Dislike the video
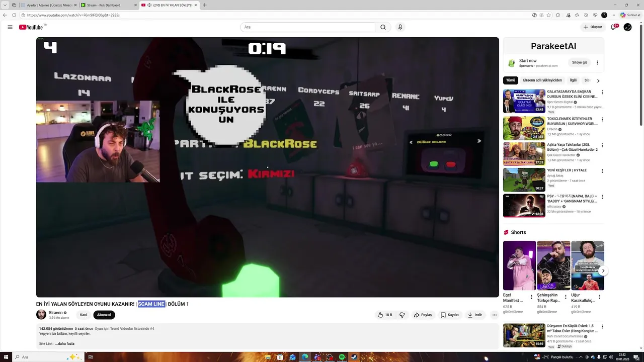 402,315
